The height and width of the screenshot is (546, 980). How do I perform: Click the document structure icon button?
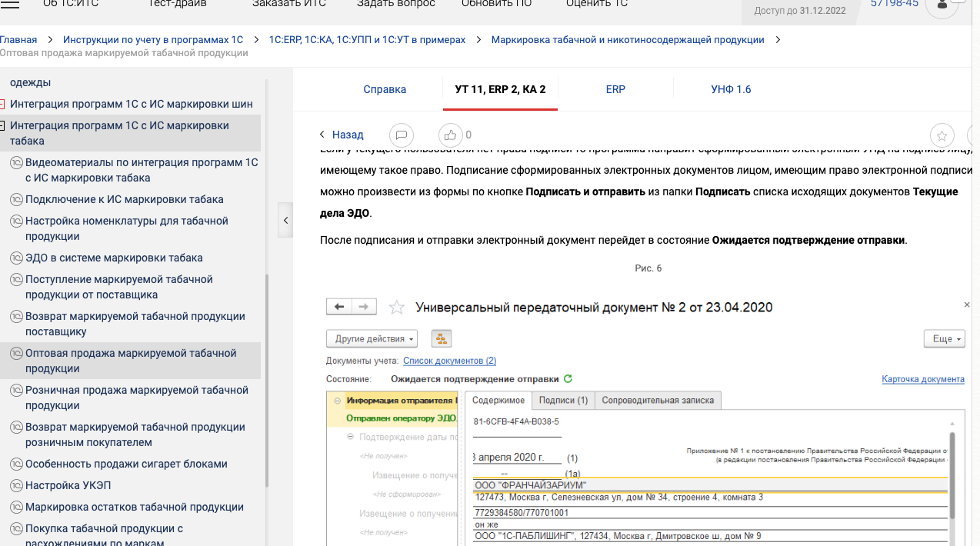click(442, 339)
